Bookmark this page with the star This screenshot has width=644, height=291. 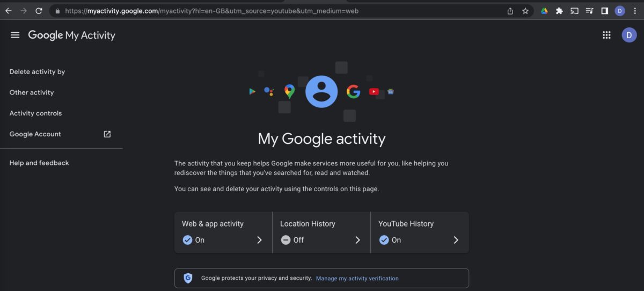[525, 11]
